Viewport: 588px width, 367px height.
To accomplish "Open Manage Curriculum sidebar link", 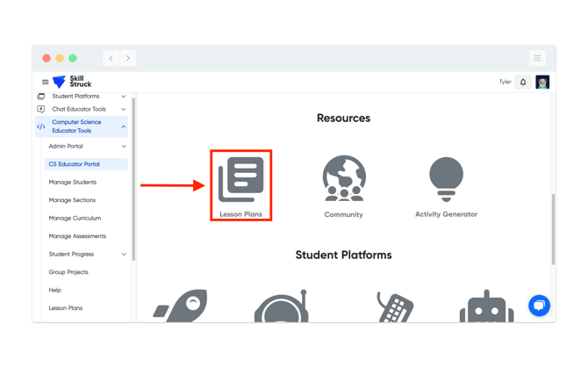I will 75,219.
